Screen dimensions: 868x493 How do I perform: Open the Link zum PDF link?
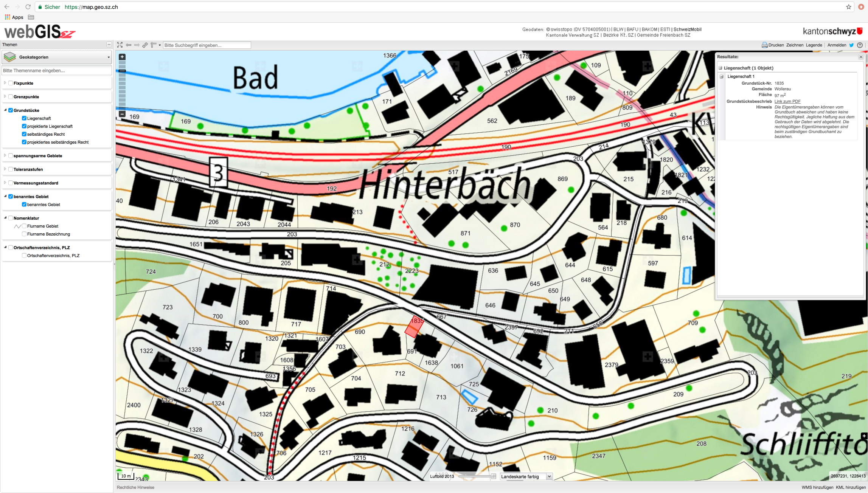click(787, 101)
